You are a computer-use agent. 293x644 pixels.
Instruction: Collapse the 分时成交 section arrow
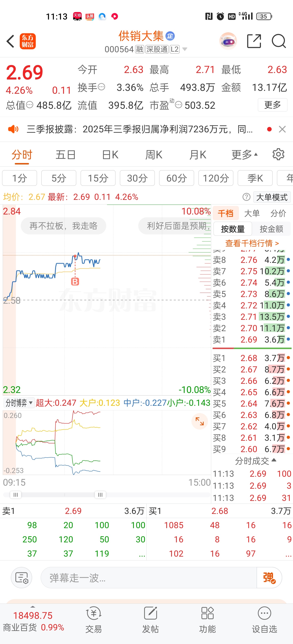coord(274,460)
